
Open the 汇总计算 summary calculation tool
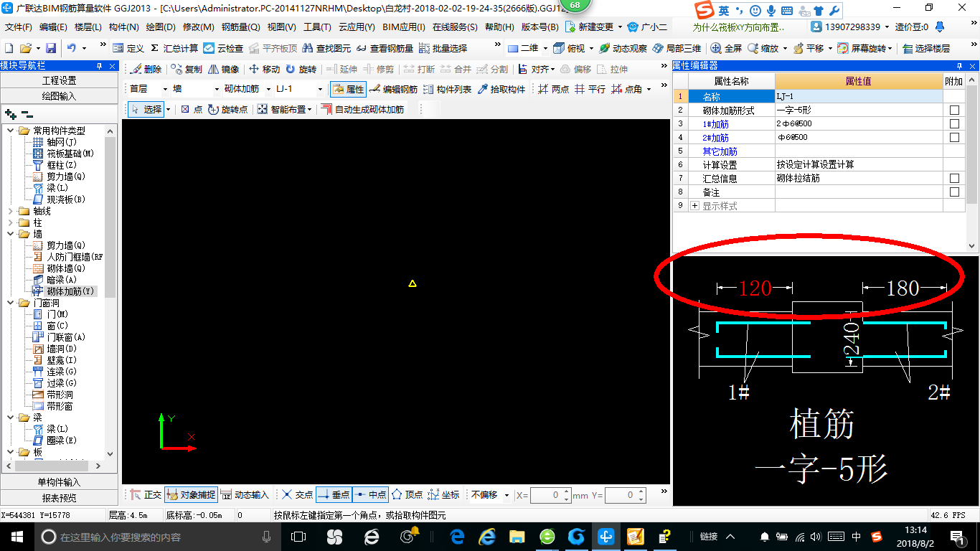click(x=174, y=48)
